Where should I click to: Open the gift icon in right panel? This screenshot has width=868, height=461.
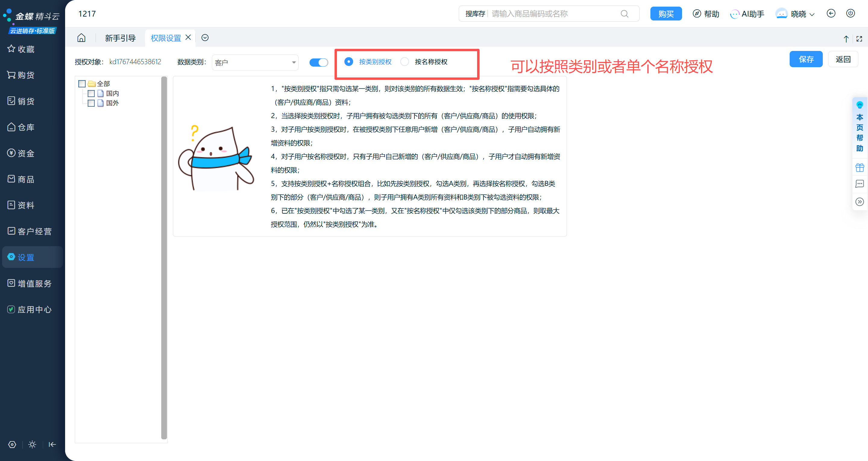(860, 168)
